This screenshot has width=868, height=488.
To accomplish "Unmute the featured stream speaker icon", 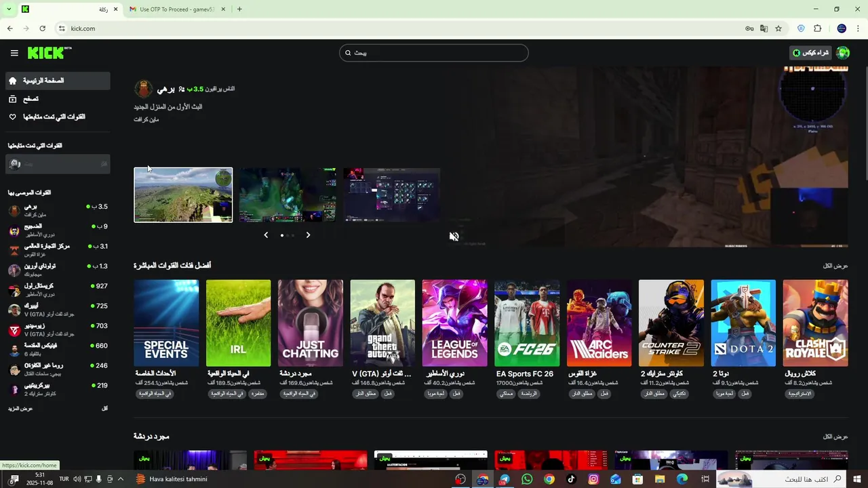I will coord(454,236).
